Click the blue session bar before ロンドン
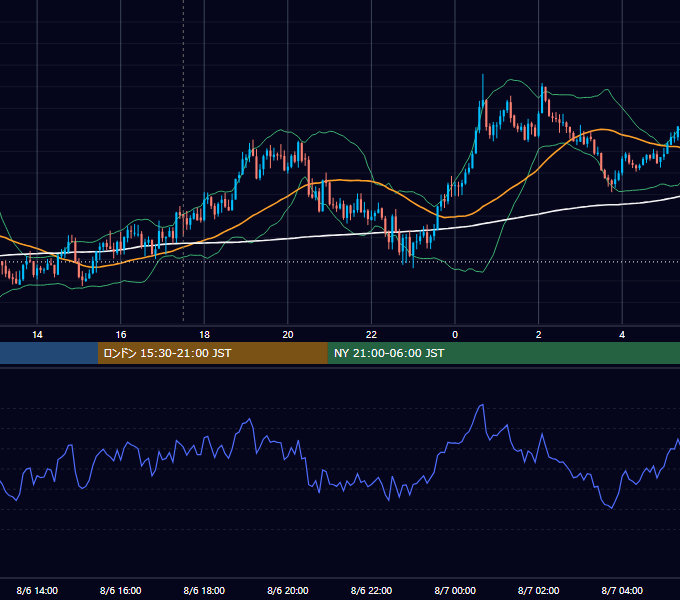The width and height of the screenshot is (680, 600). click(x=49, y=353)
